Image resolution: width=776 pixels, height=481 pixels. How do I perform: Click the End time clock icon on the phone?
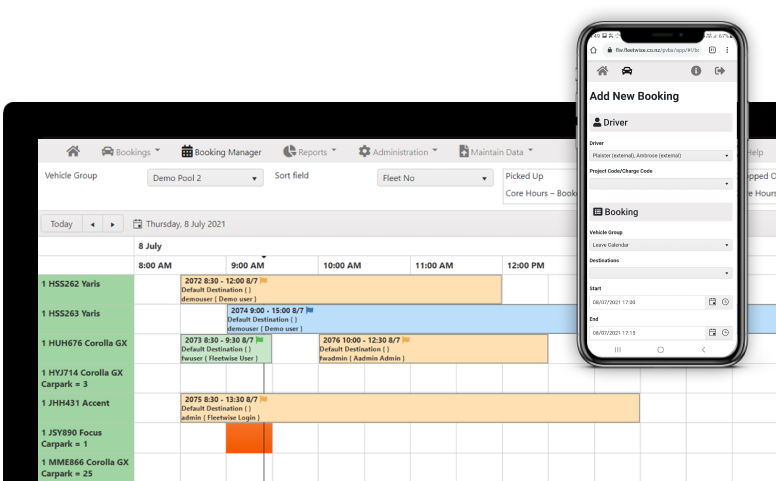(x=725, y=331)
